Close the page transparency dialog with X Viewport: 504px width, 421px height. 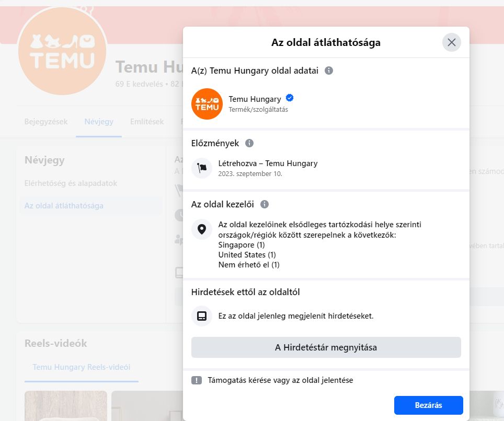(x=451, y=42)
